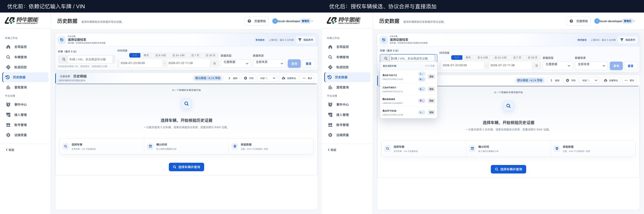
Task: Open 历史数据 in the 优化后 sidebar
Action: [x=347, y=77]
